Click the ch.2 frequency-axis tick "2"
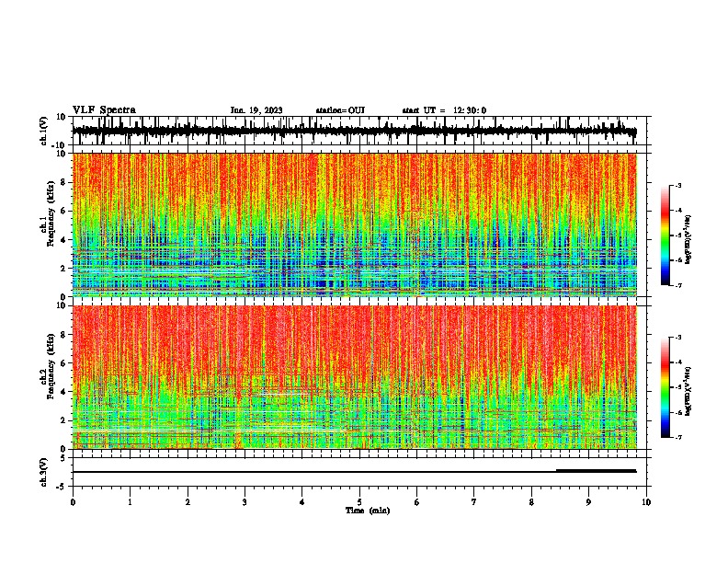The image size is (728, 563). click(x=64, y=420)
